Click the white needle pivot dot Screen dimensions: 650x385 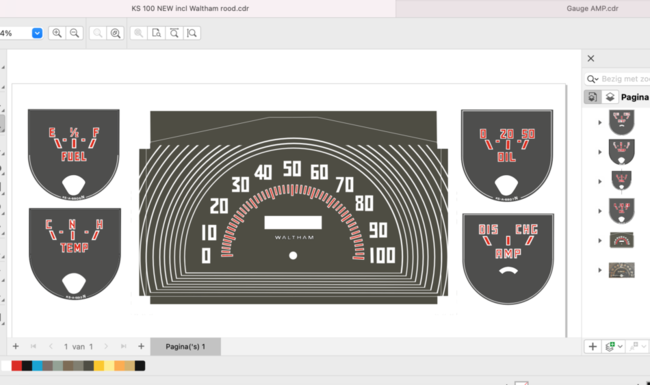293,256
